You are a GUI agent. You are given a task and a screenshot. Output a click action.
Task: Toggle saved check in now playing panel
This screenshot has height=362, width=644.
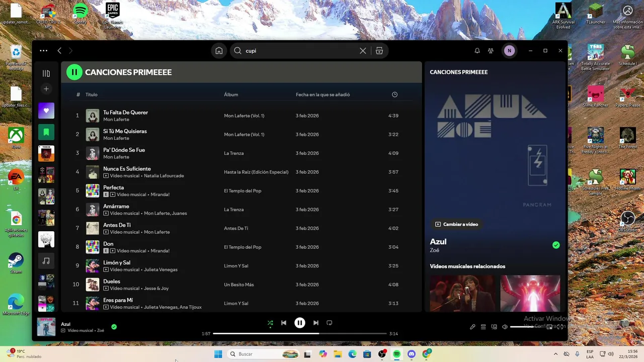(x=556, y=245)
